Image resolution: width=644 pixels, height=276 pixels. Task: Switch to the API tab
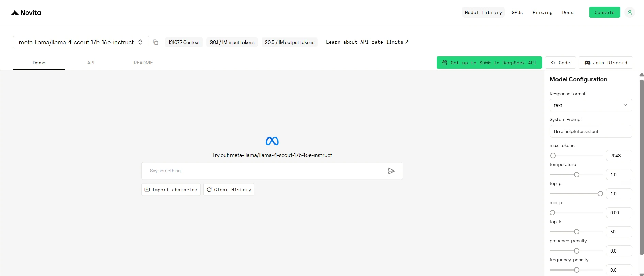91,63
